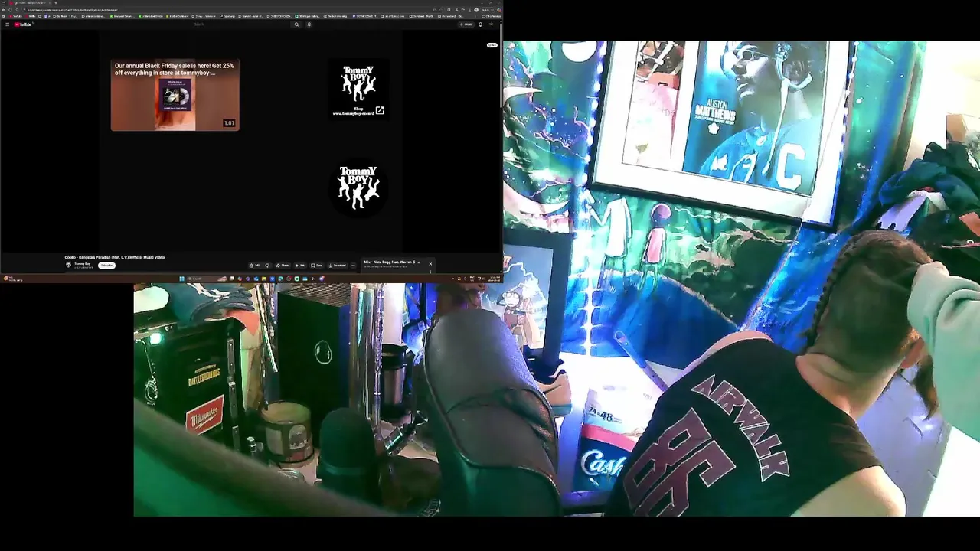Screen dimensions: 980x551
Task: Click the video title Coolio - Gangsta's Paradise
Action: pyautogui.click(x=115, y=257)
